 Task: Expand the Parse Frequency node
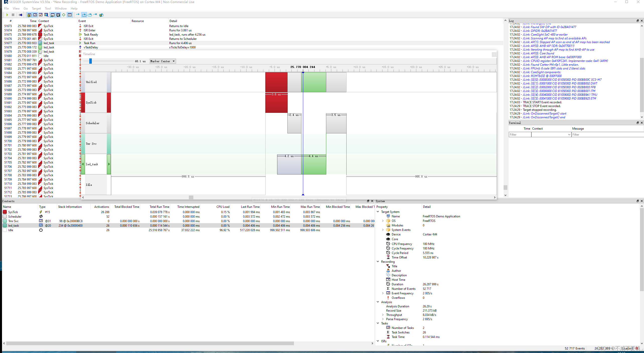[x=383, y=319]
